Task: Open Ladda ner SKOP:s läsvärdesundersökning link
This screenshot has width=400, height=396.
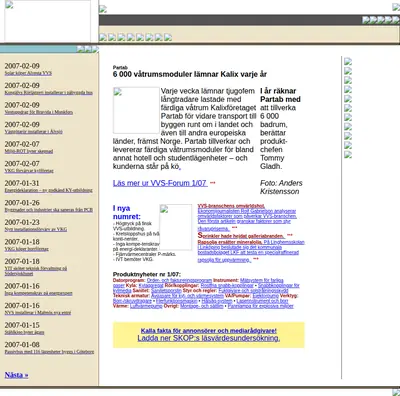Action: (209, 338)
